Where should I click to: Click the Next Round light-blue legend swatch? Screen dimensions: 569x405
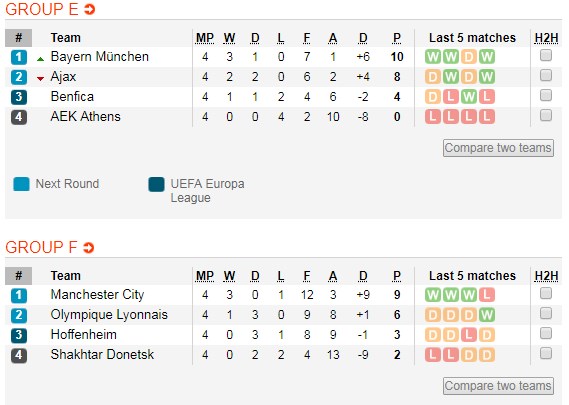point(21,184)
